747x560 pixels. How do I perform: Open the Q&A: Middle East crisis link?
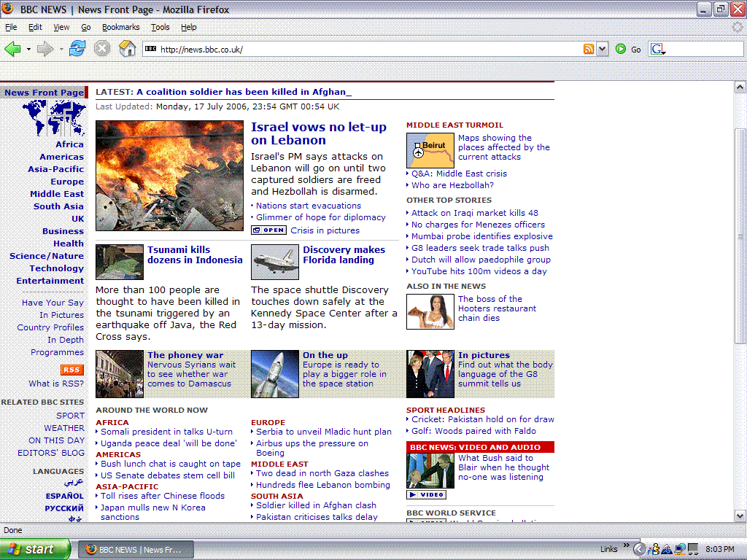[460, 174]
